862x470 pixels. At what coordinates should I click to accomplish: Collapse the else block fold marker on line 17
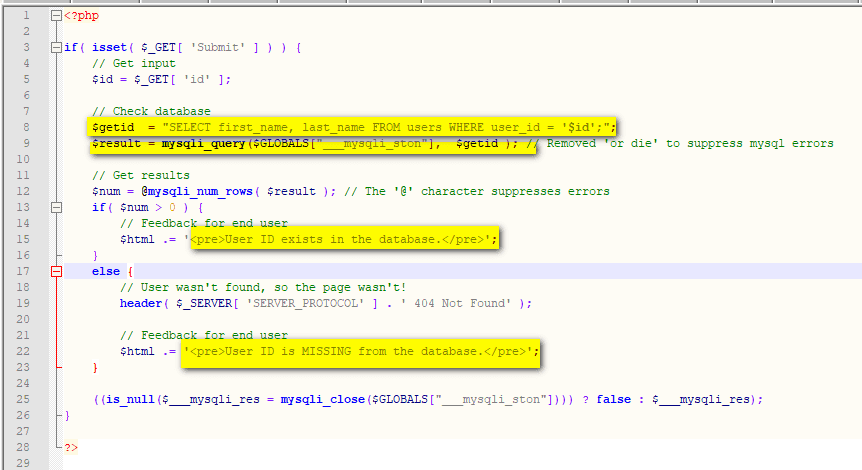[55, 271]
